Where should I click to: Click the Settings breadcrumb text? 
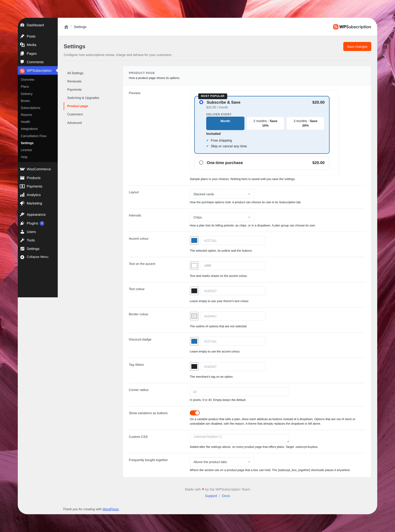click(80, 27)
